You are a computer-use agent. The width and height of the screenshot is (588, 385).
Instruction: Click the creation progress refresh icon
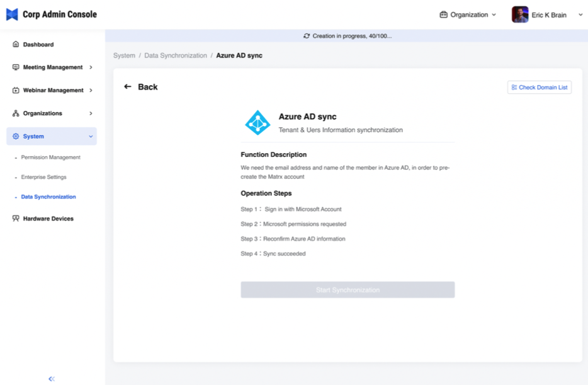(307, 37)
